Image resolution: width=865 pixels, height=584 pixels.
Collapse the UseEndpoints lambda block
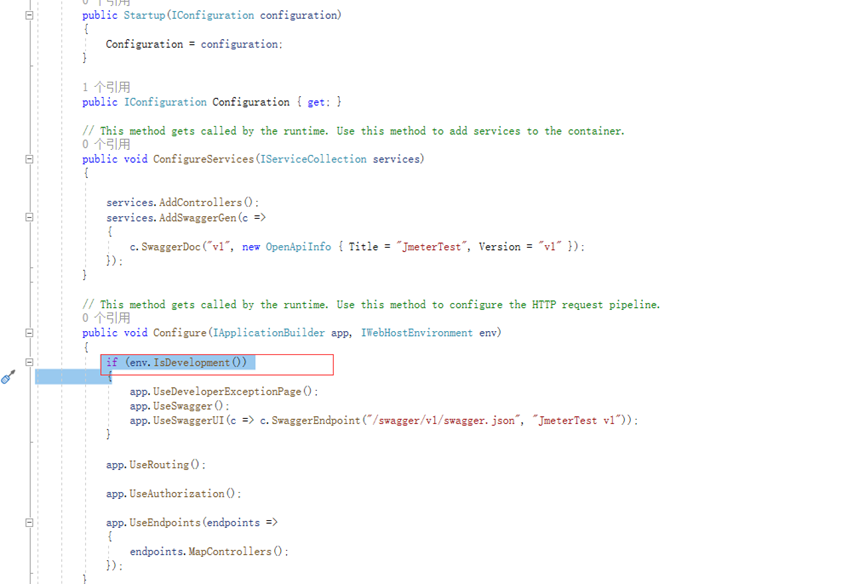29,522
